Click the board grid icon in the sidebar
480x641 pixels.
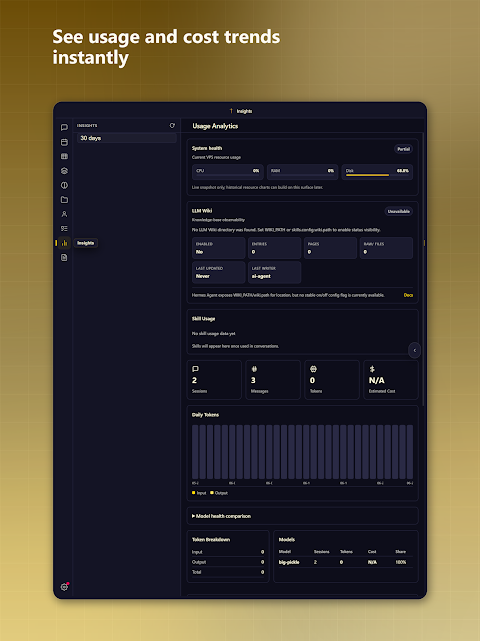click(x=64, y=157)
